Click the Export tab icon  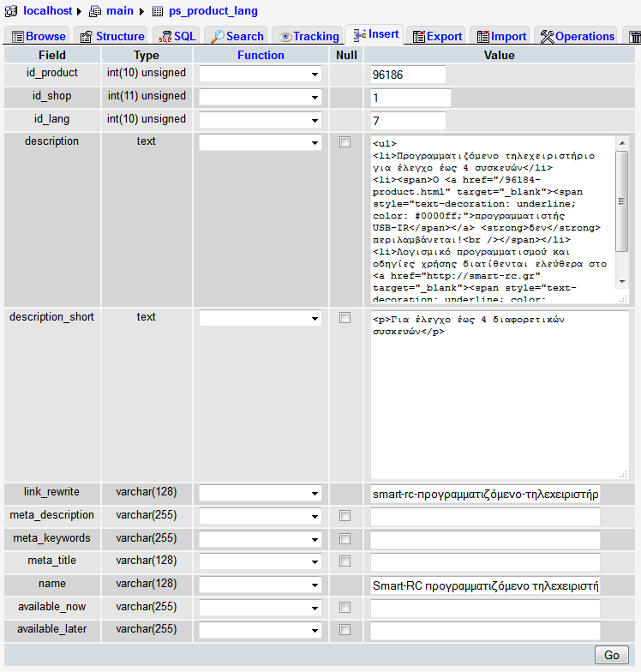tap(419, 37)
